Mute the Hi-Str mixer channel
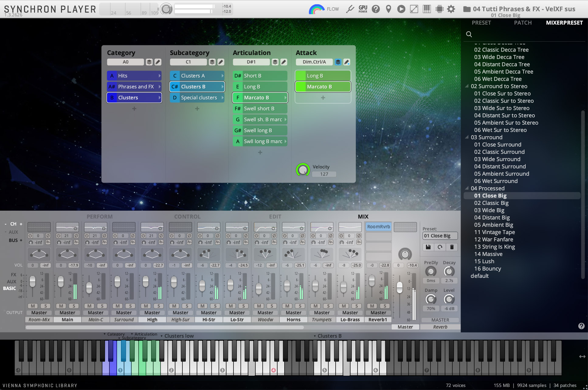Screen dimensions: 588x390 pos(202,306)
